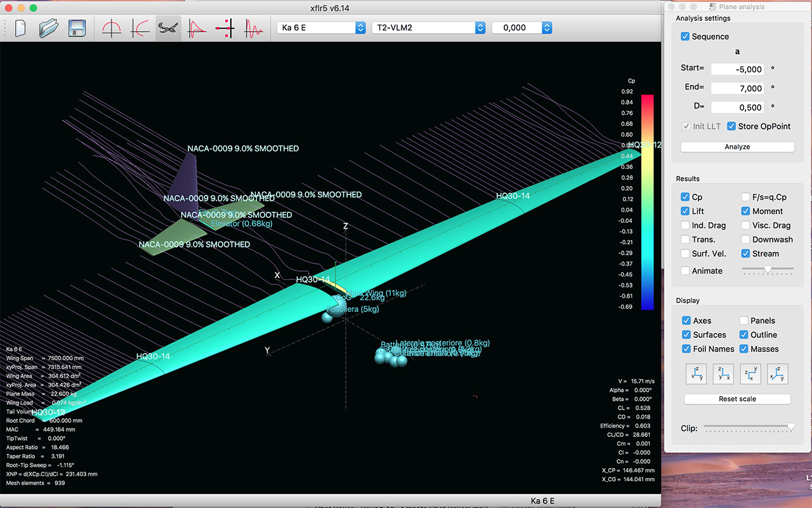Click the End angle input field

click(737, 88)
